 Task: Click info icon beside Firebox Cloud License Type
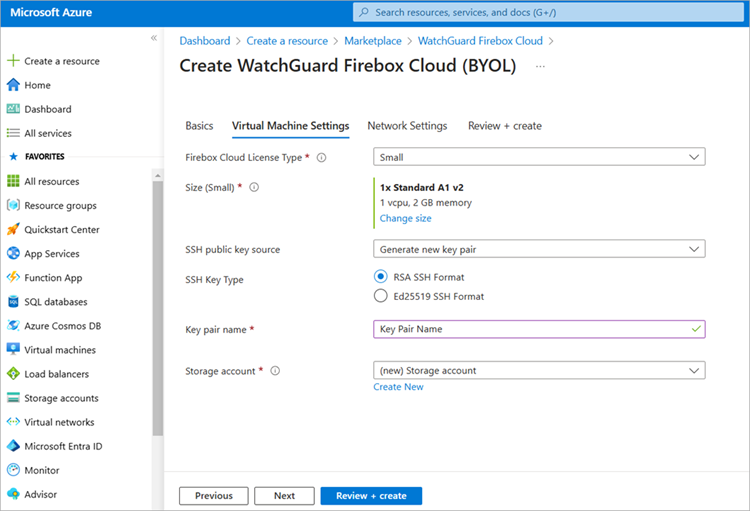(321, 157)
